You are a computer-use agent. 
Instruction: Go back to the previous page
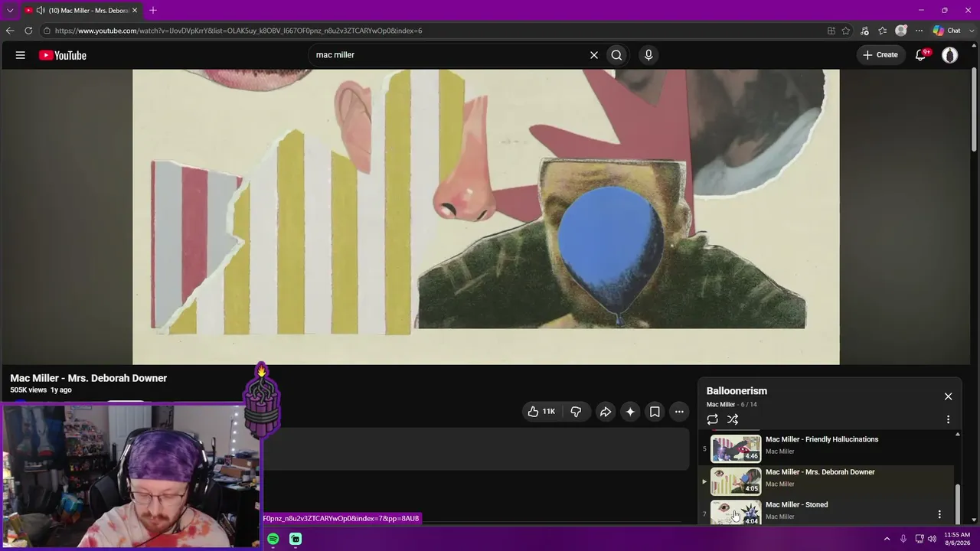pyautogui.click(x=10, y=31)
